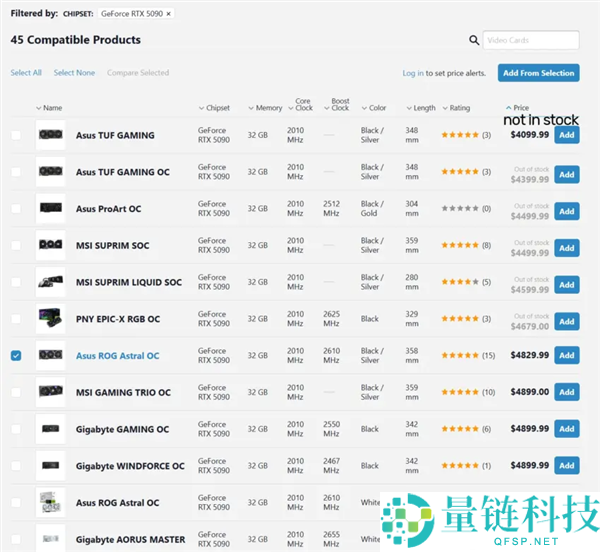Add Asus ROG Astral OC at $4829.99
Viewport: 600px width, 552px height.
pyautogui.click(x=567, y=355)
